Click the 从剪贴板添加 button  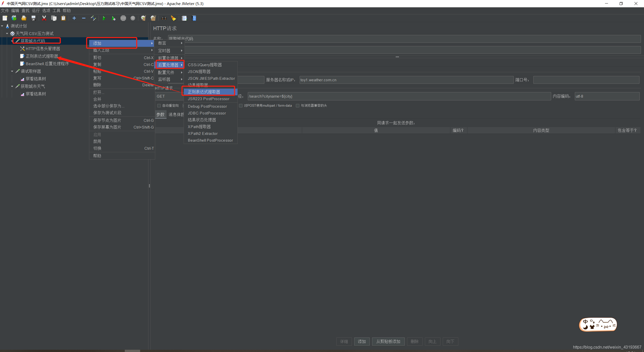tap(388, 341)
